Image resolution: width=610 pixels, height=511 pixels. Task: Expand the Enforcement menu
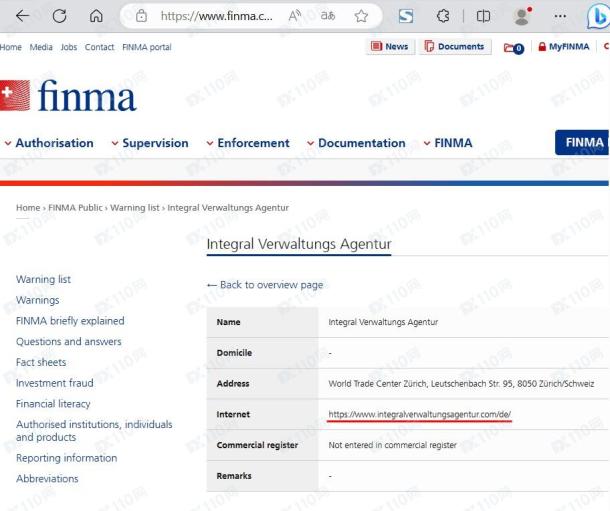coord(248,143)
